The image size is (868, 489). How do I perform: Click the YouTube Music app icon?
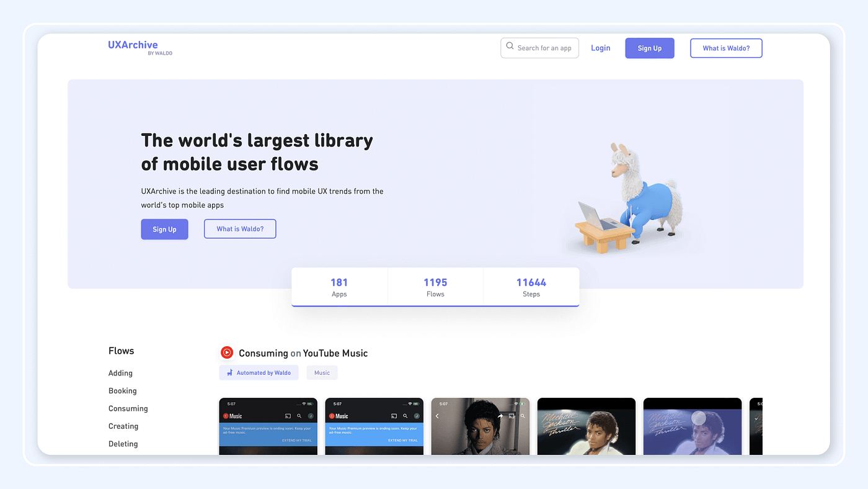227,352
